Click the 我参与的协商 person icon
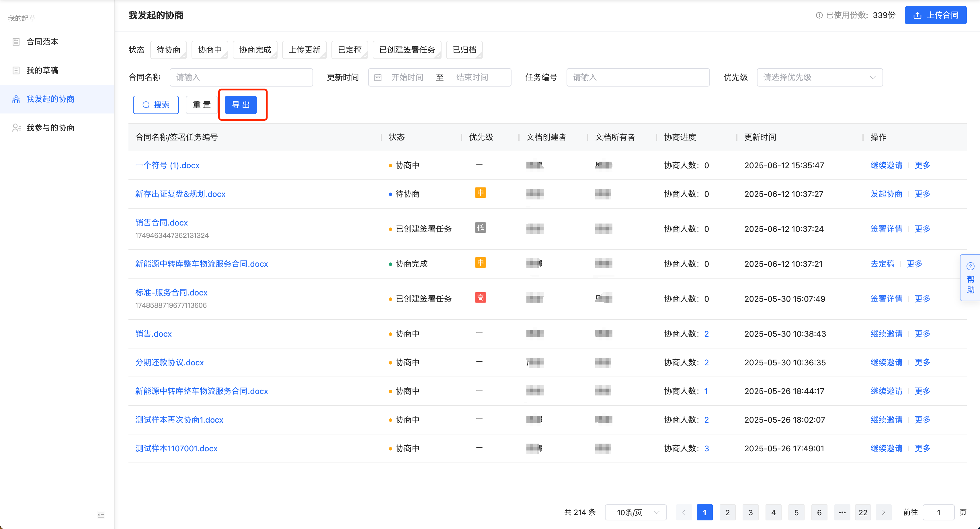Screen dimensions: 980x529 click(16, 128)
